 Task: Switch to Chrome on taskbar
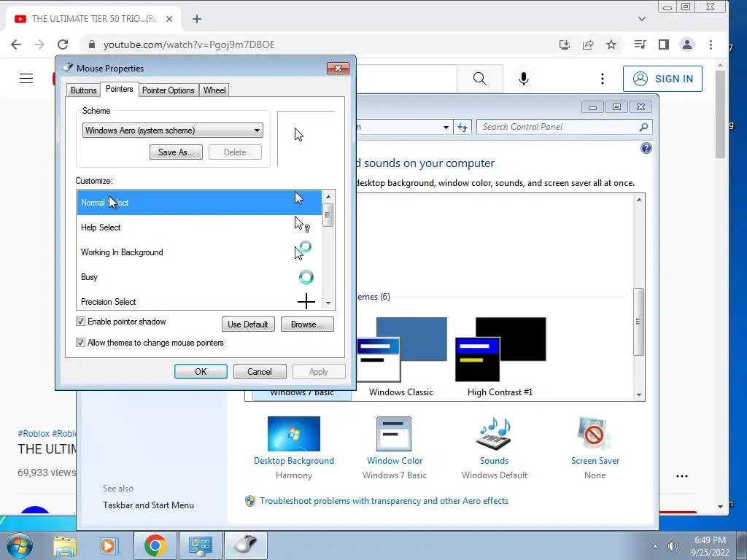(155, 545)
